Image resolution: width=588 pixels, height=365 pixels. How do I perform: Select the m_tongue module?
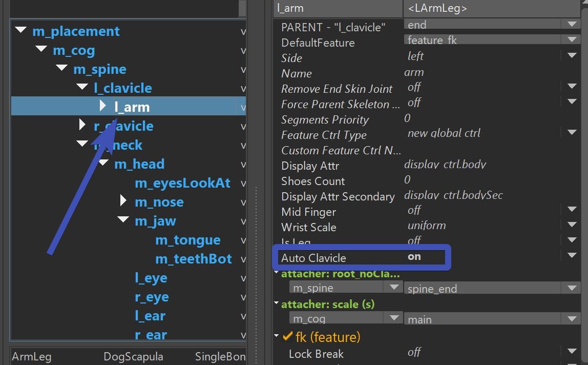(188, 240)
